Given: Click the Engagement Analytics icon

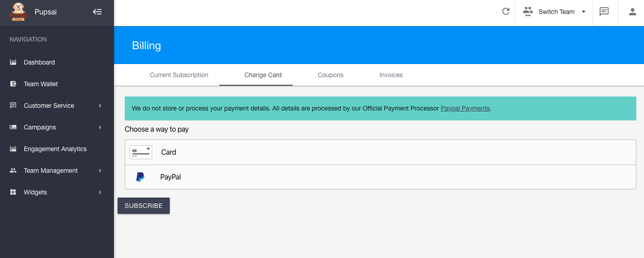Looking at the screenshot, I should [13, 149].
